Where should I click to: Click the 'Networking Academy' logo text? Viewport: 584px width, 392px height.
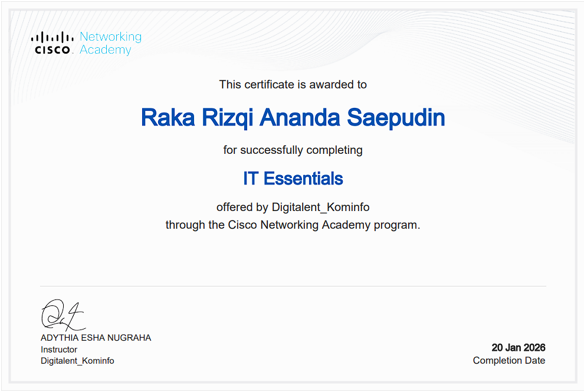click(111, 43)
